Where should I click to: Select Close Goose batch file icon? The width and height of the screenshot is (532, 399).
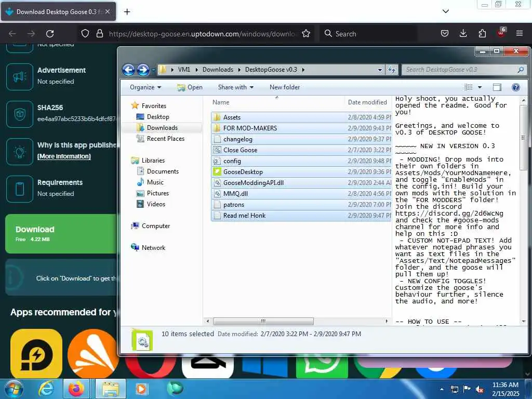pyautogui.click(x=217, y=150)
